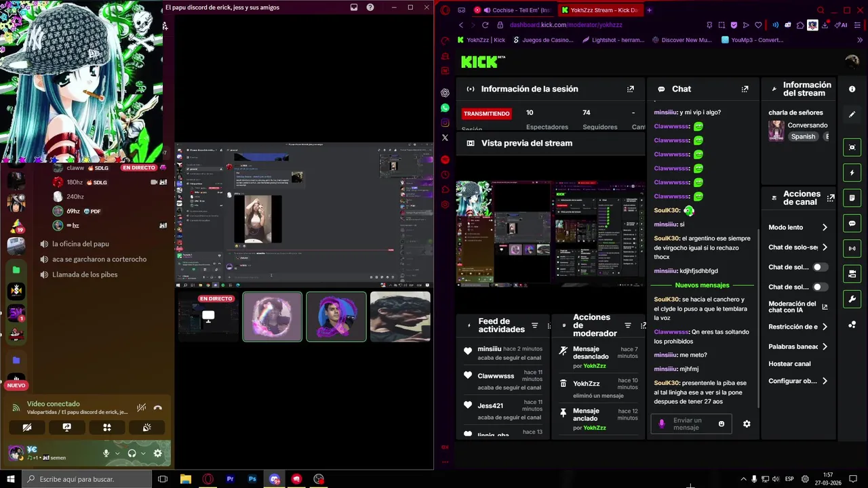Expand Configurar ob... options

825,381
